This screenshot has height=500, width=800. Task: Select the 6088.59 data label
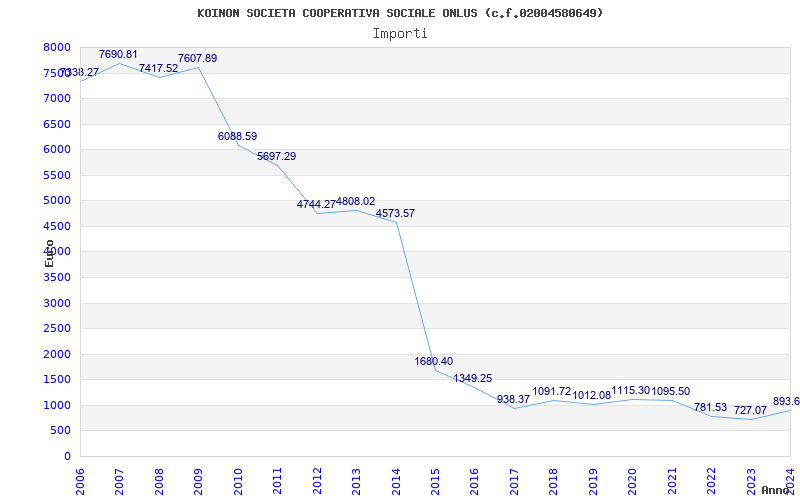pyautogui.click(x=237, y=137)
